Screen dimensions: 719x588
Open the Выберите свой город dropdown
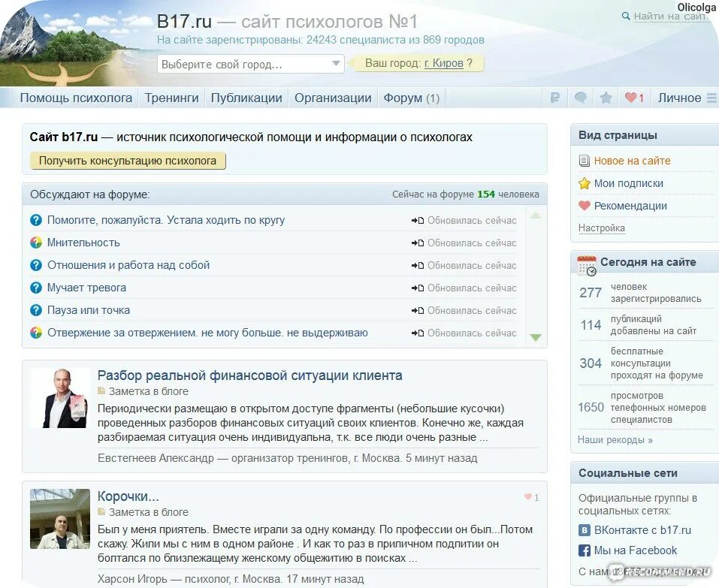250,64
